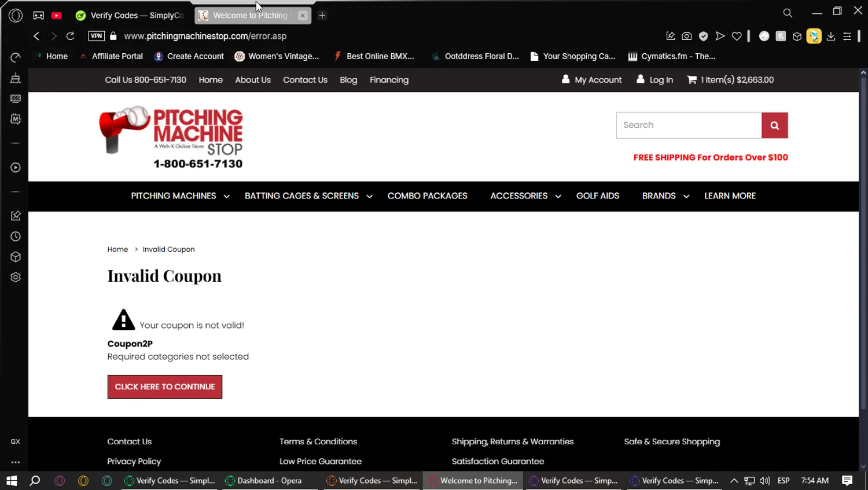Open the Windows Start button

click(12, 481)
